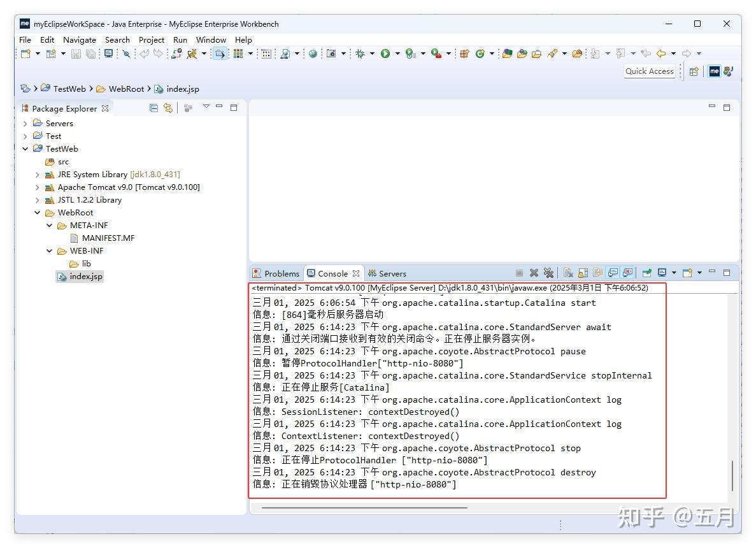Open the Navigate menu
756x548 pixels.
(x=79, y=40)
